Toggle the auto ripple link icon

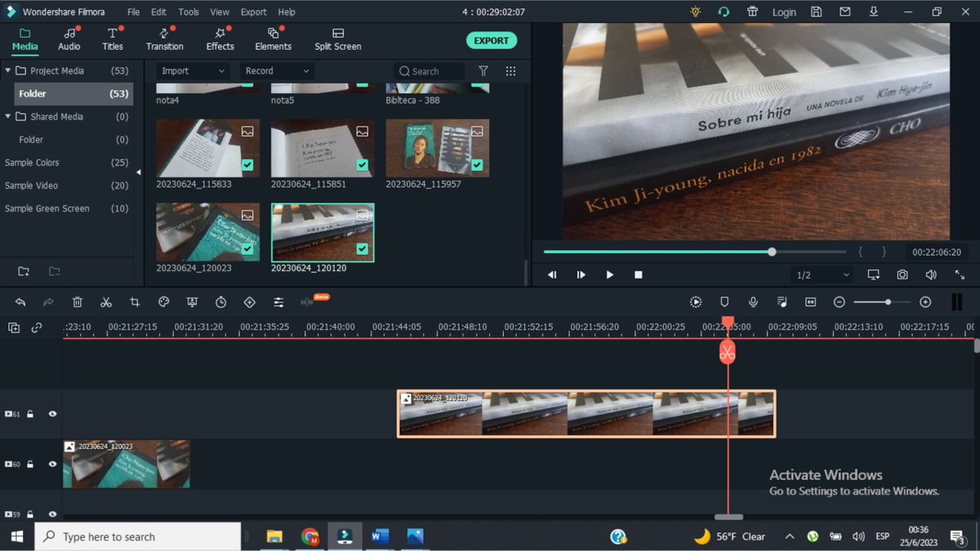click(x=37, y=327)
